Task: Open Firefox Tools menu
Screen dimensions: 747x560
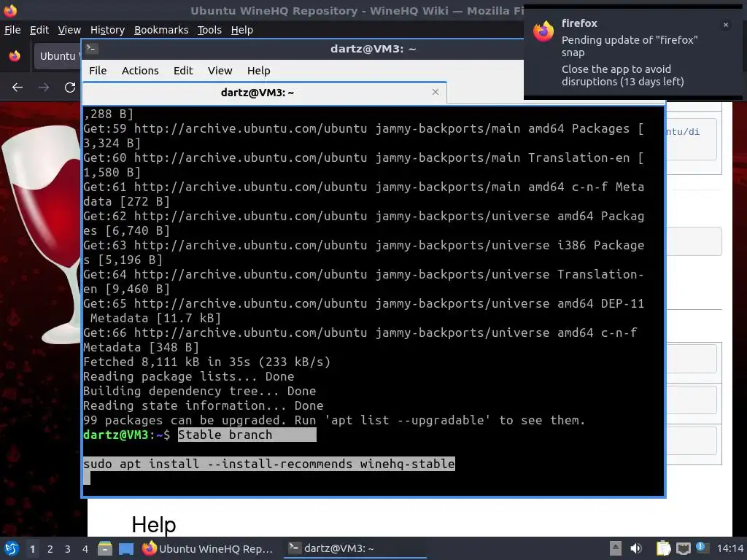Action: point(209,30)
